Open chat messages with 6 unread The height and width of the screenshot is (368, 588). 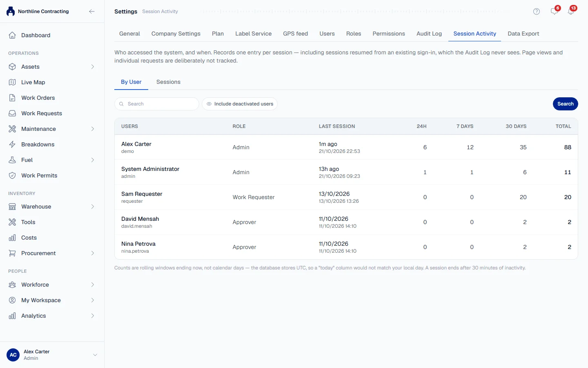coord(555,11)
